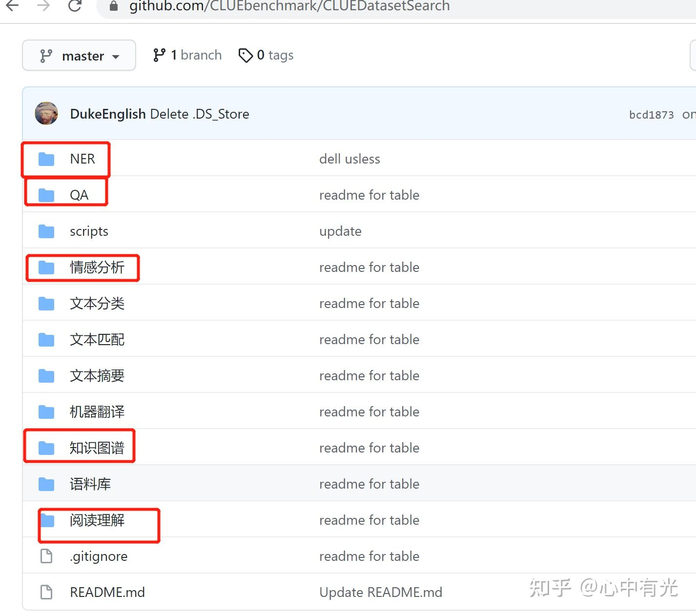The width and height of the screenshot is (696, 616).
Task: Open the 'update' commit message for scripts
Action: point(340,231)
